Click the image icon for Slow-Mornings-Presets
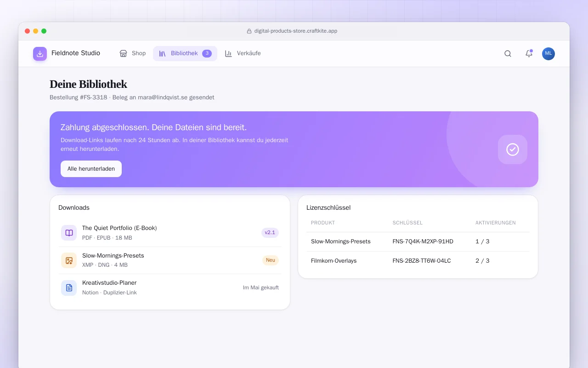Screen dimensions: 588x368 (x=69, y=260)
